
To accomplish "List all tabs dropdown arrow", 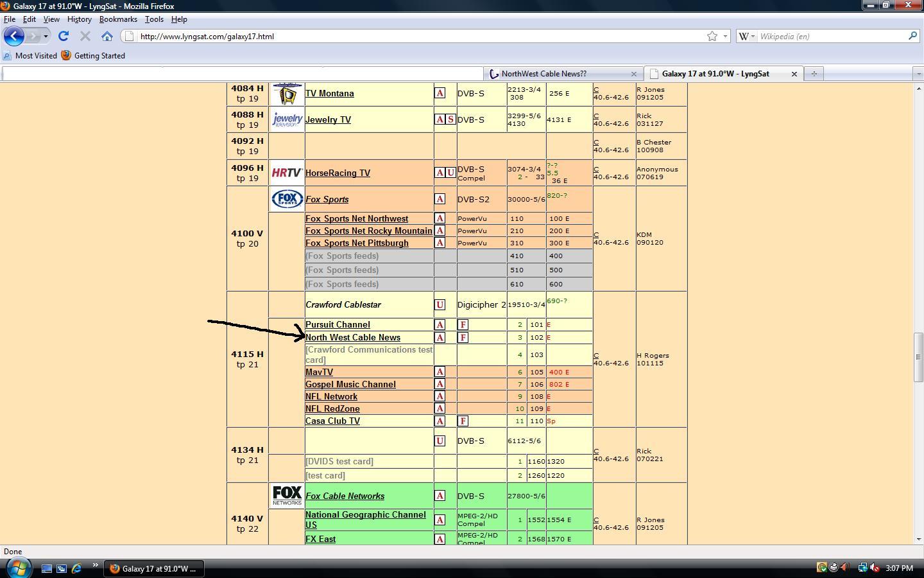I will coord(918,74).
